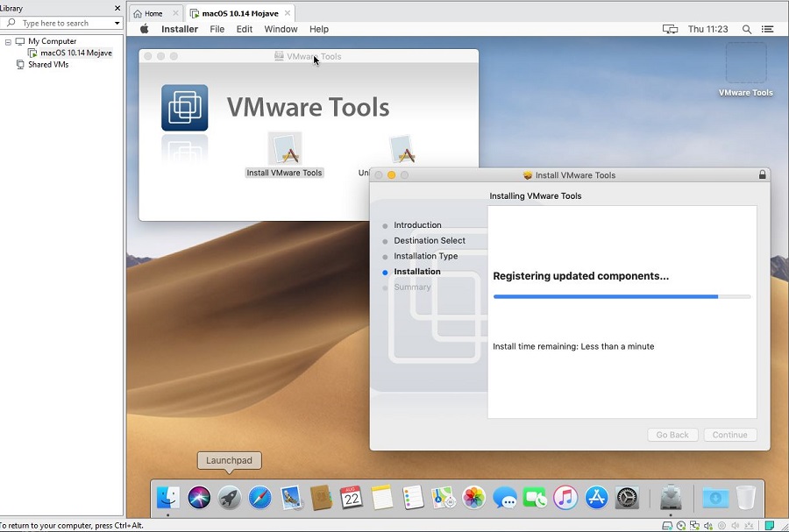Screen dimensions: 789x532
Task: Open Finder from the Dock
Action: tap(168, 498)
